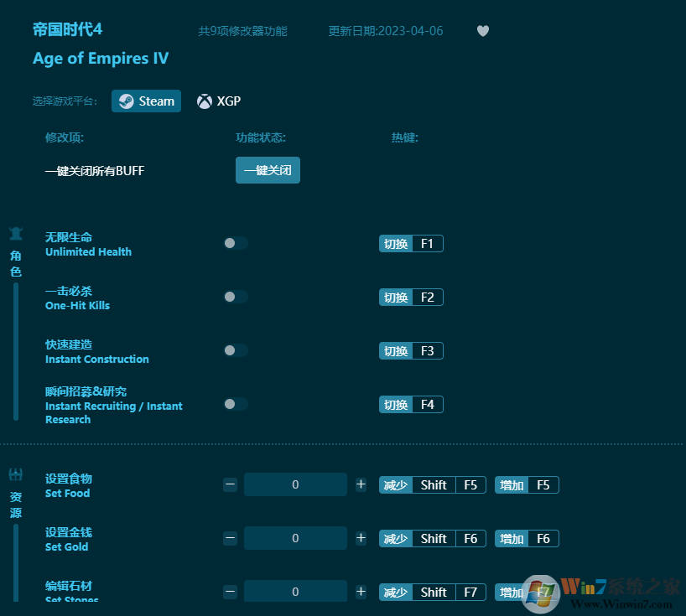Click the Steam logo inside the platform button
This screenshot has height=616, width=686.
[x=127, y=101]
